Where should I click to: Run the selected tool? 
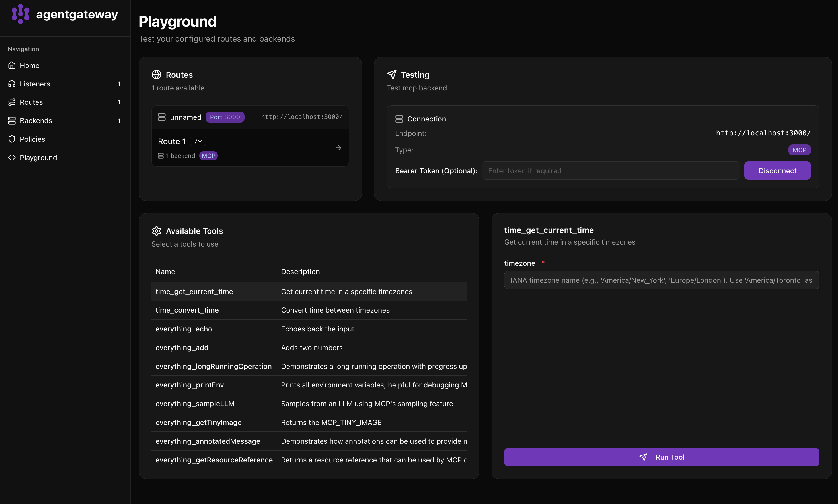661,457
